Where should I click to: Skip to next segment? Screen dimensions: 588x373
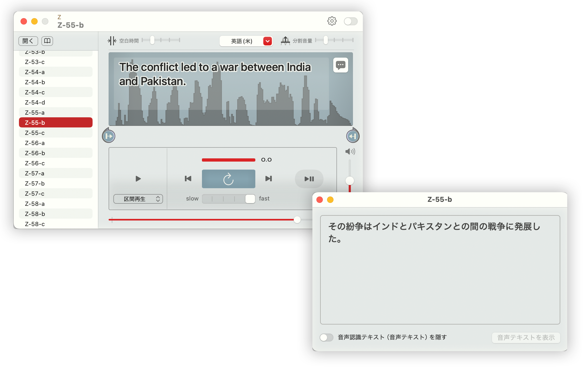point(269,179)
